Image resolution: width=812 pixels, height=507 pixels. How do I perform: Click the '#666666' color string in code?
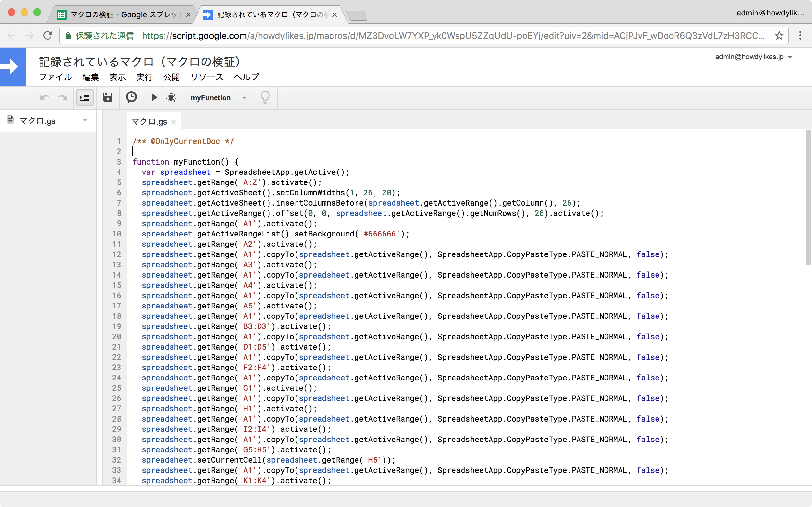379,234
